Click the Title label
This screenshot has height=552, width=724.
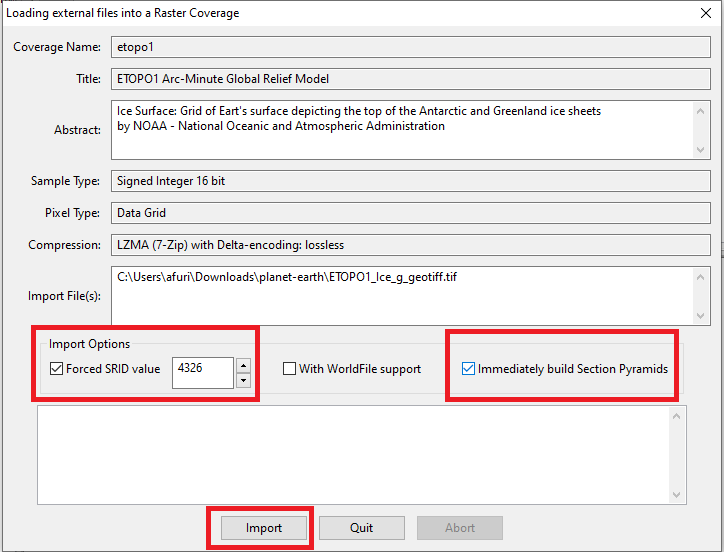88,79
